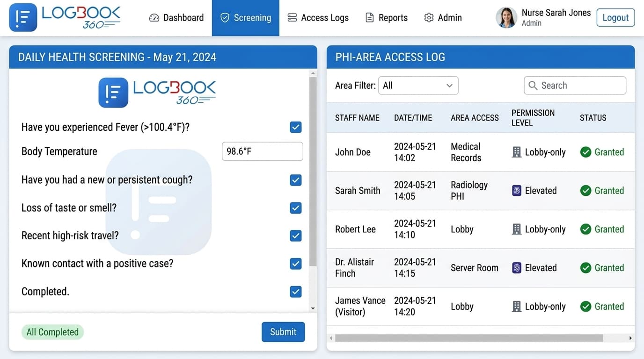Select the Robert Lee staff name cell
The width and height of the screenshot is (644, 359).
(x=355, y=229)
